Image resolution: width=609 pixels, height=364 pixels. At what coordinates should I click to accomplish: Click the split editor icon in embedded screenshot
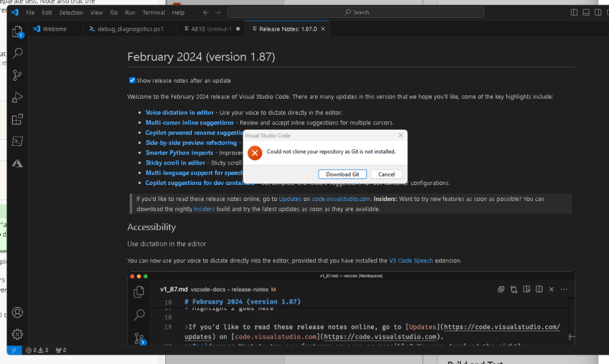539,289
